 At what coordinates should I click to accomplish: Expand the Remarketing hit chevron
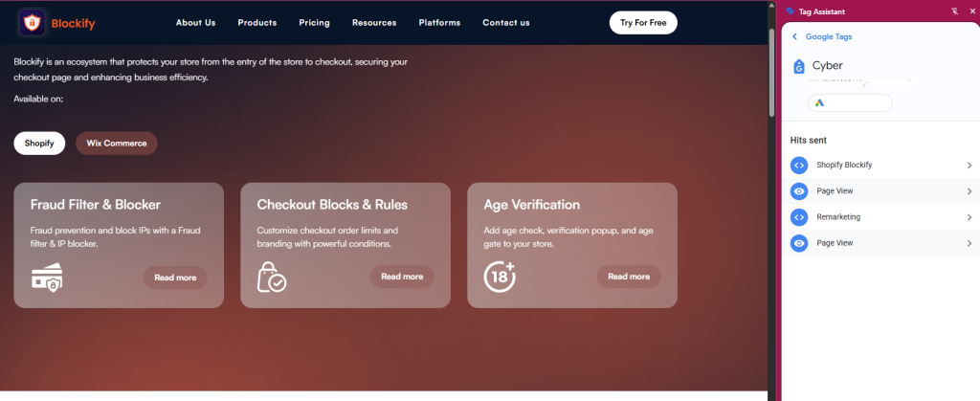point(969,217)
